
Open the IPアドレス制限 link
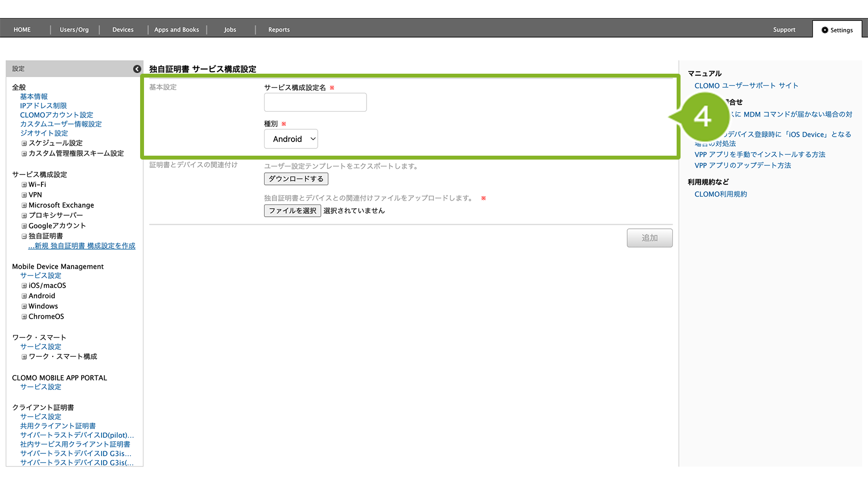click(43, 106)
